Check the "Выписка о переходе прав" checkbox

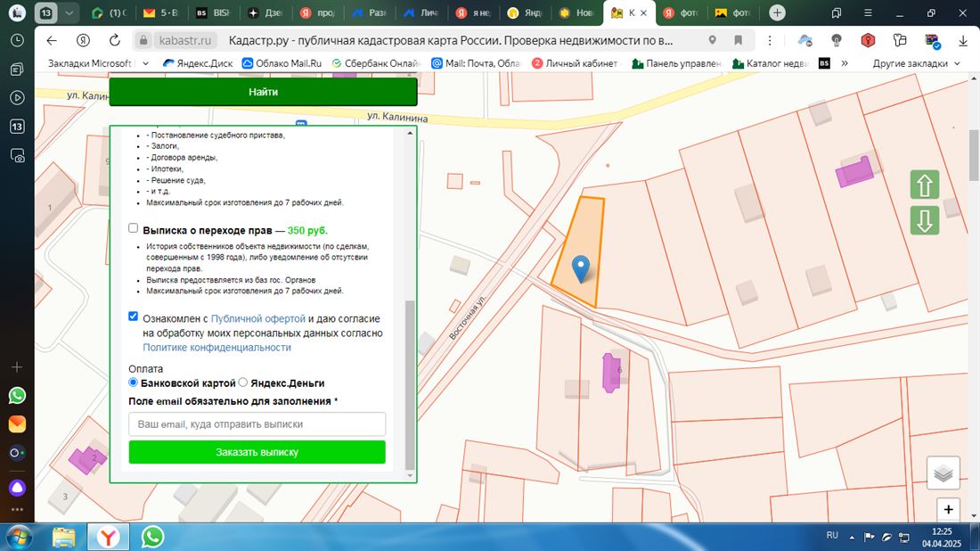point(134,228)
